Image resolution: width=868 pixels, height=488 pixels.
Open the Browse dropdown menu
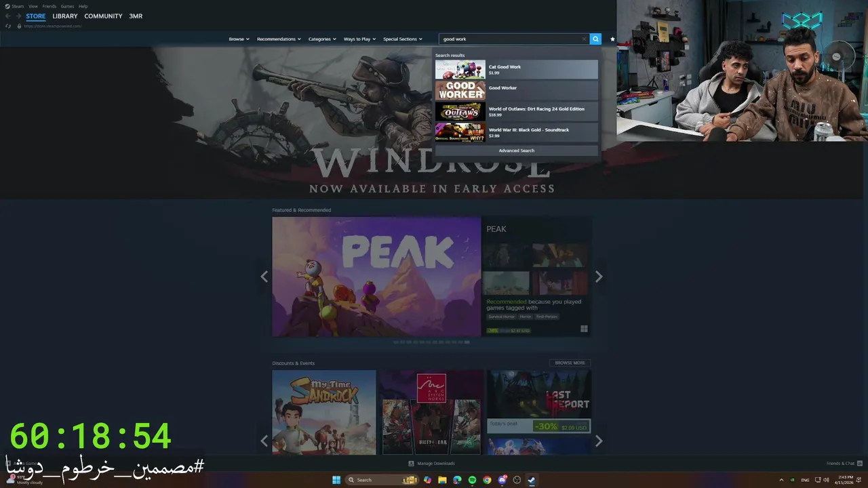[239, 39]
